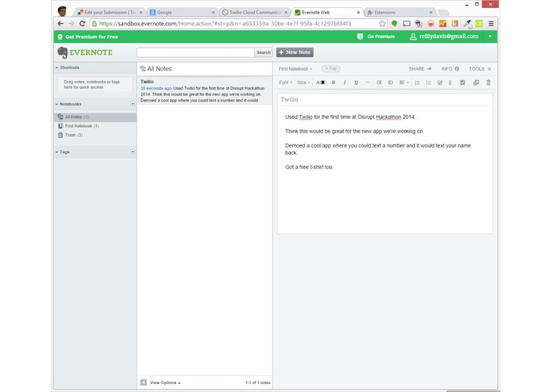The width and height of the screenshot is (552, 392).
Task: Click the attachment icon in the toolbar
Action: click(450, 83)
